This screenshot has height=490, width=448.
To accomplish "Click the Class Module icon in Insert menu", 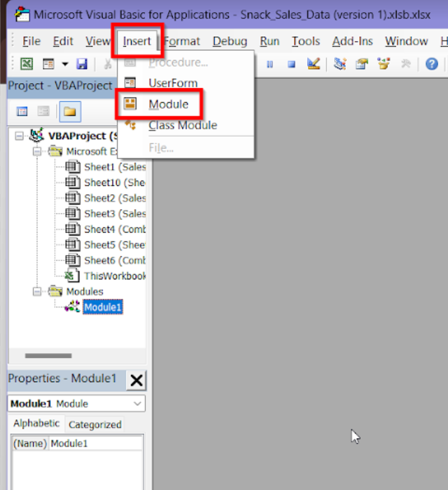I will click(130, 125).
